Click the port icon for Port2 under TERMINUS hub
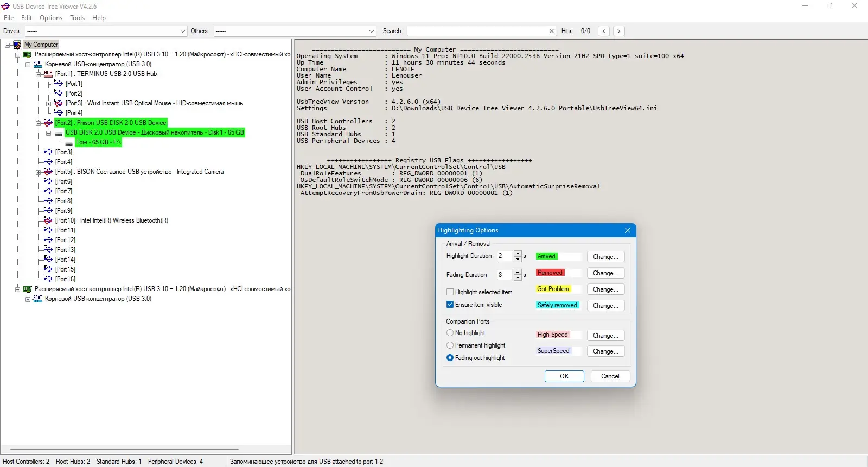 pyautogui.click(x=59, y=93)
